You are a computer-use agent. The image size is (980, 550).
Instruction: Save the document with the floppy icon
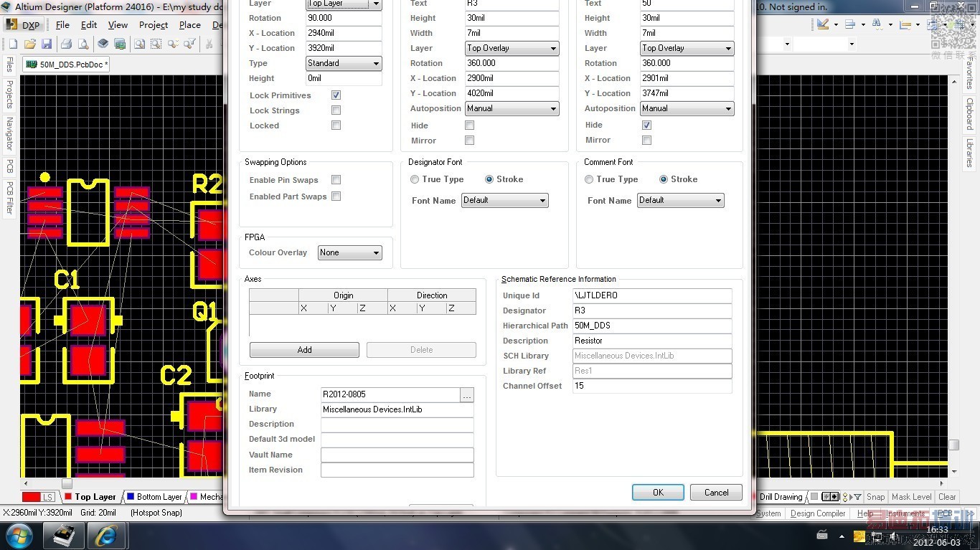click(47, 44)
